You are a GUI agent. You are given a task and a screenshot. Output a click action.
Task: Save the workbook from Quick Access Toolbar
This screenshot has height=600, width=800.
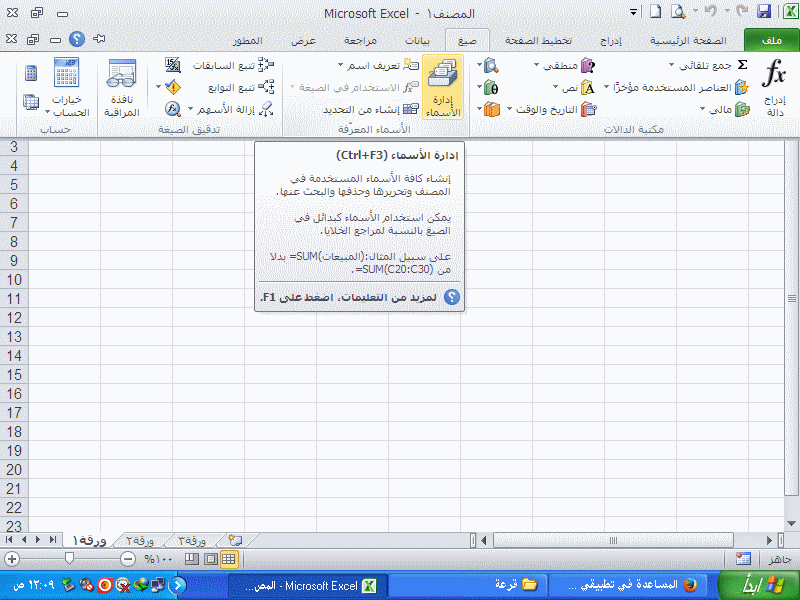(763, 12)
